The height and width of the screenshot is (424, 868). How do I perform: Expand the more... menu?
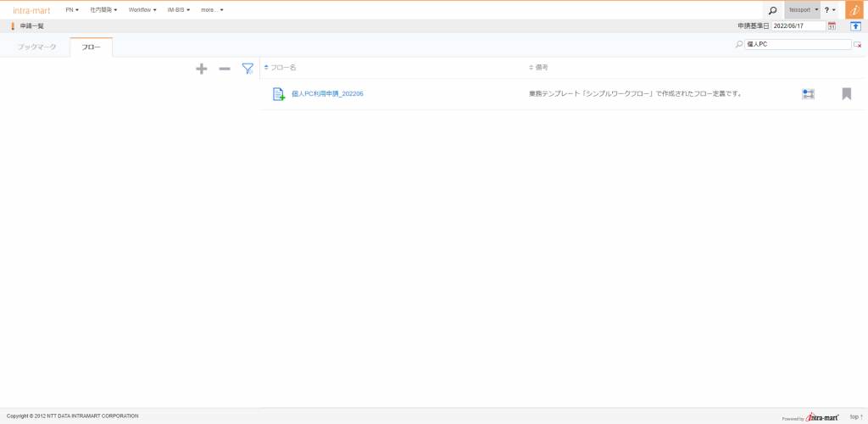(212, 10)
